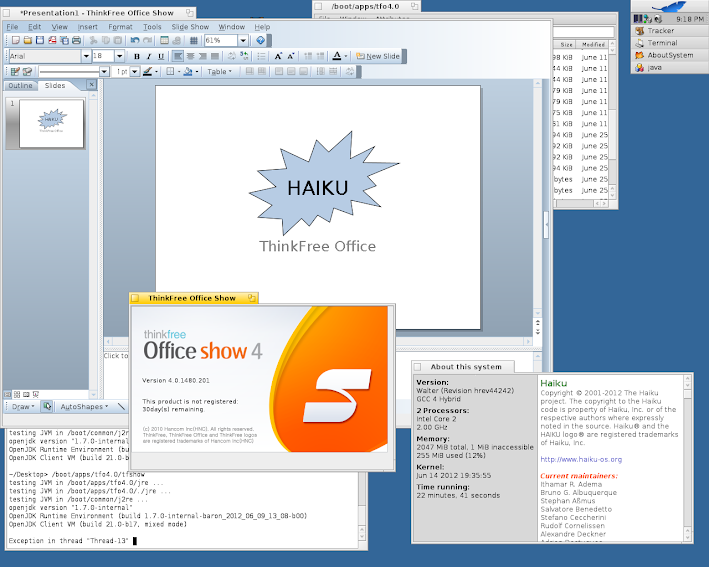The height and width of the screenshot is (567, 709).
Task: Enable align right
Action: point(203,56)
